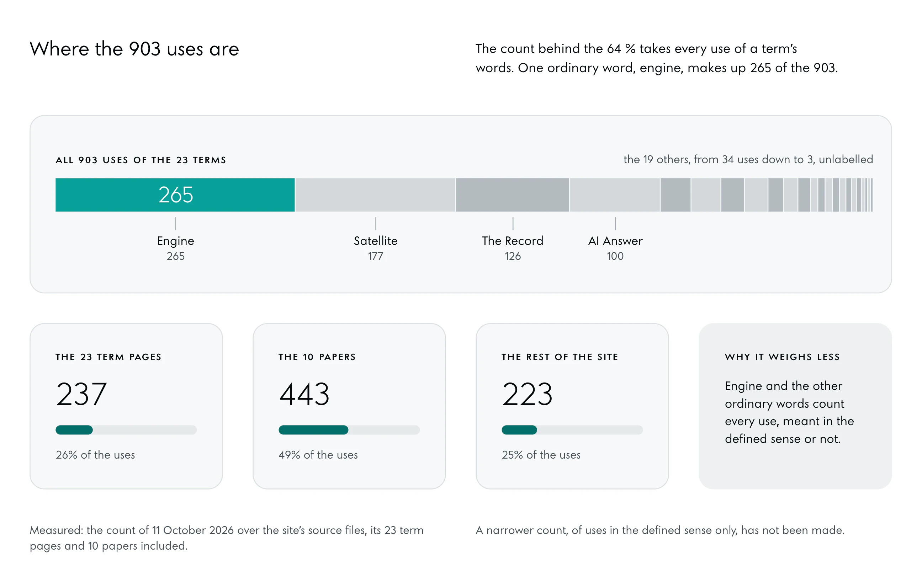This screenshot has width=922, height=588.
Task: Click 'WHY IT WEIGHS LESS' heading
Action: click(782, 357)
